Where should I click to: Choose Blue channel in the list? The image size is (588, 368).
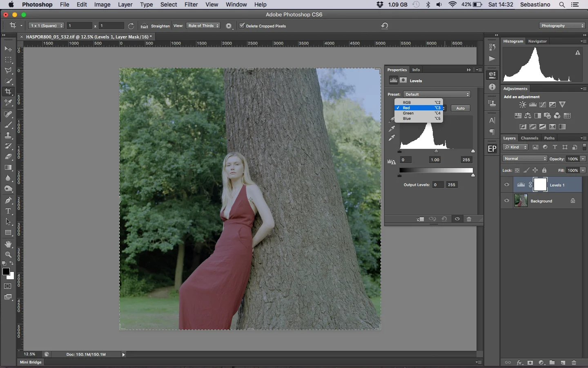[419, 119]
